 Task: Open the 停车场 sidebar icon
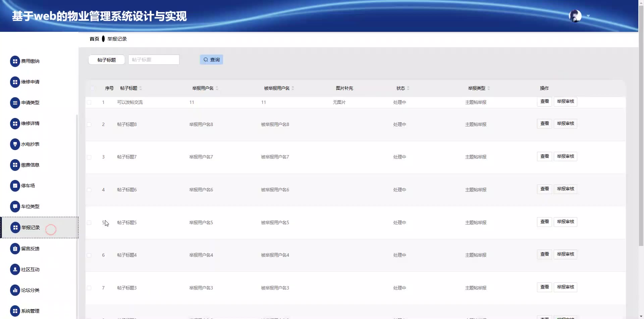[x=15, y=186]
